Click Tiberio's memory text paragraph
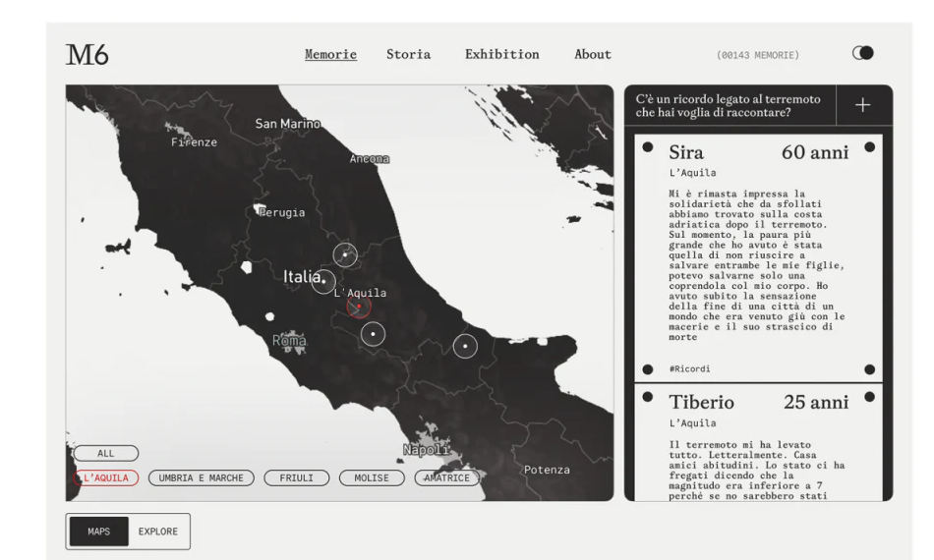Screen dimensions: 934x560 click(756, 471)
